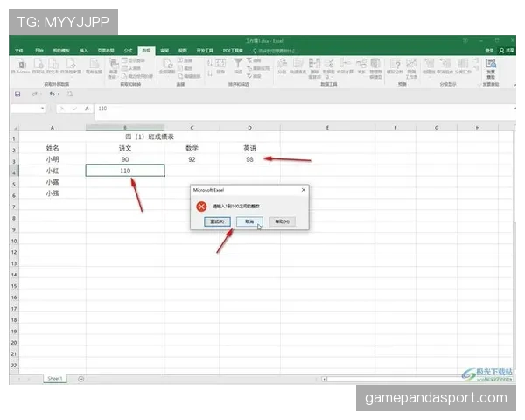Click the From Web (自网站) icon

[38, 66]
